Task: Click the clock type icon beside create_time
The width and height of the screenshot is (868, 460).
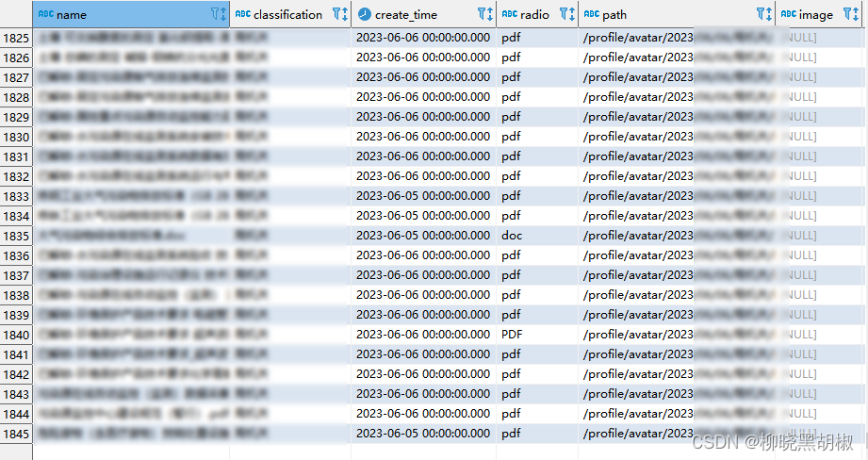Action: pos(364,14)
